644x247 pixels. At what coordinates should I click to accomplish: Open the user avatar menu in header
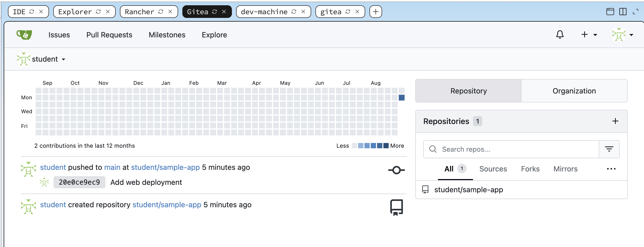623,34
